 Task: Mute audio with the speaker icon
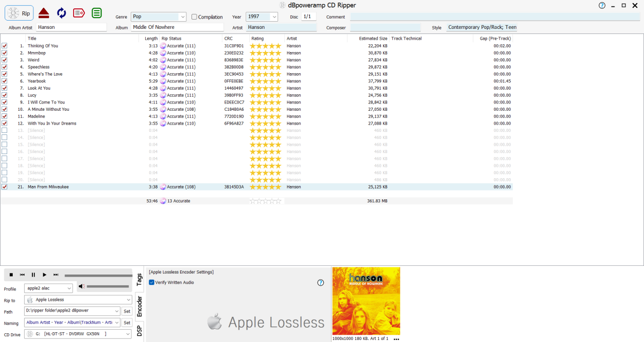[x=82, y=286]
